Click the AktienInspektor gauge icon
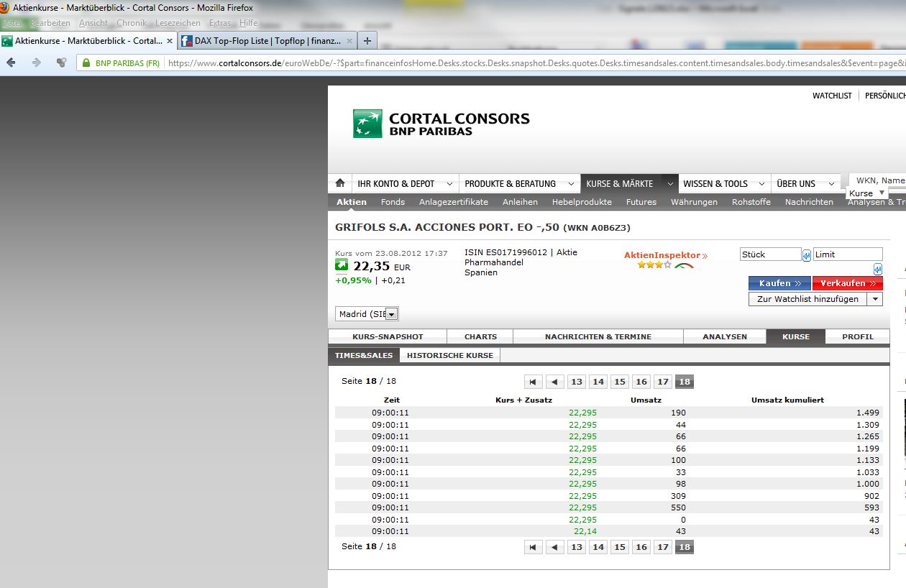The width and height of the screenshot is (906, 588). [x=684, y=265]
